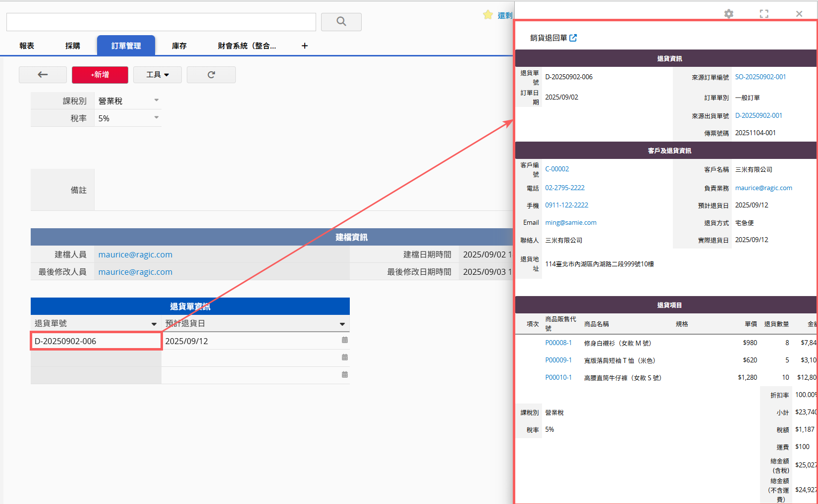Click the red +新增 button
Image resolution: width=818 pixels, height=504 pixels.
(100, 75)
